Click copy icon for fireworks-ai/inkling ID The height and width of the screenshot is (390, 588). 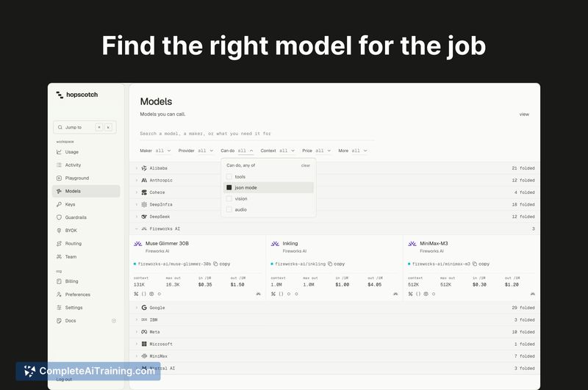[x=330, y=264]
